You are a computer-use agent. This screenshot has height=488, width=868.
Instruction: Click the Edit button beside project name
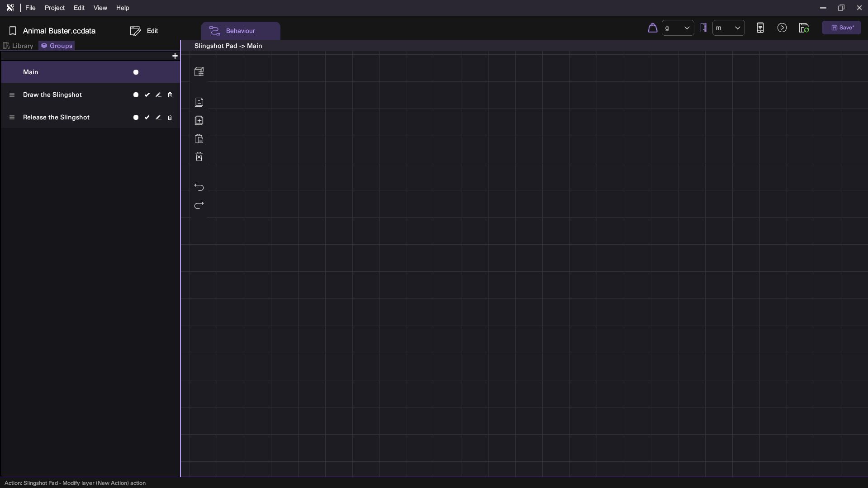click(144, 31)
